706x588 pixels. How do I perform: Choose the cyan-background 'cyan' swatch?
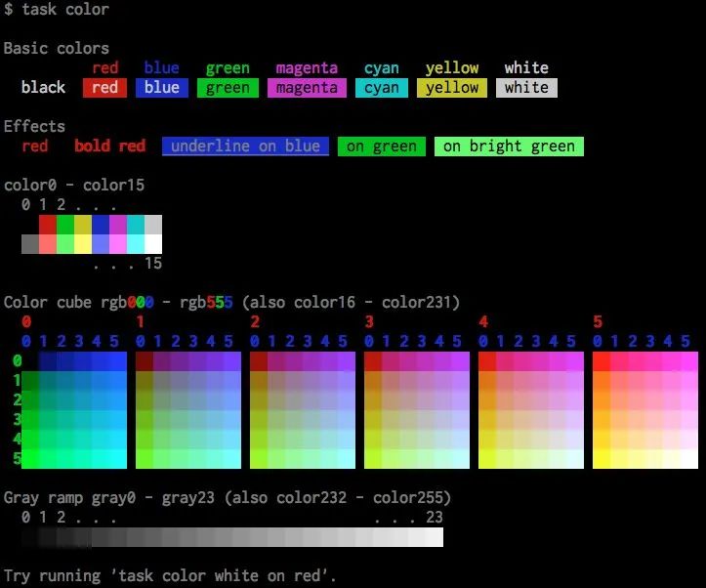click(381, 88)
